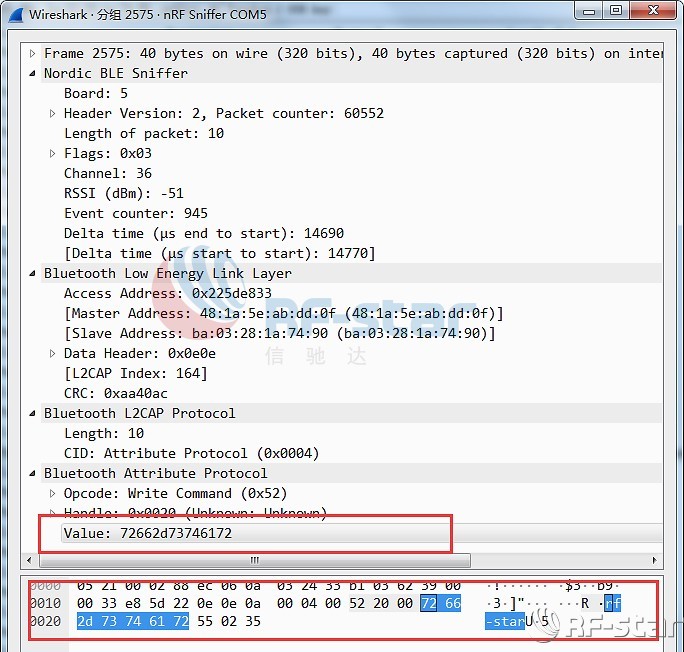Collapse the Bluetooth Low Energy Link Layer section
This screenshot has width=684, height=652.
pos(33,273)
